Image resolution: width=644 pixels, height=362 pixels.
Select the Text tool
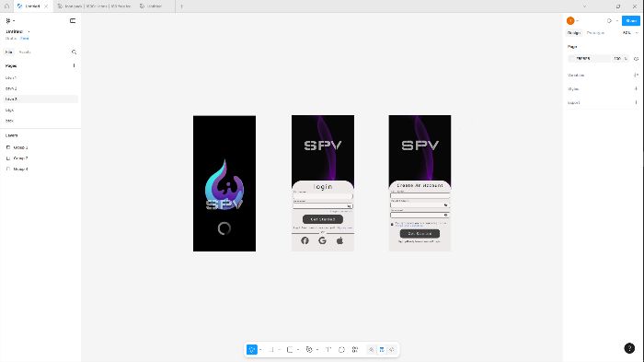click(x=328, y=350)
